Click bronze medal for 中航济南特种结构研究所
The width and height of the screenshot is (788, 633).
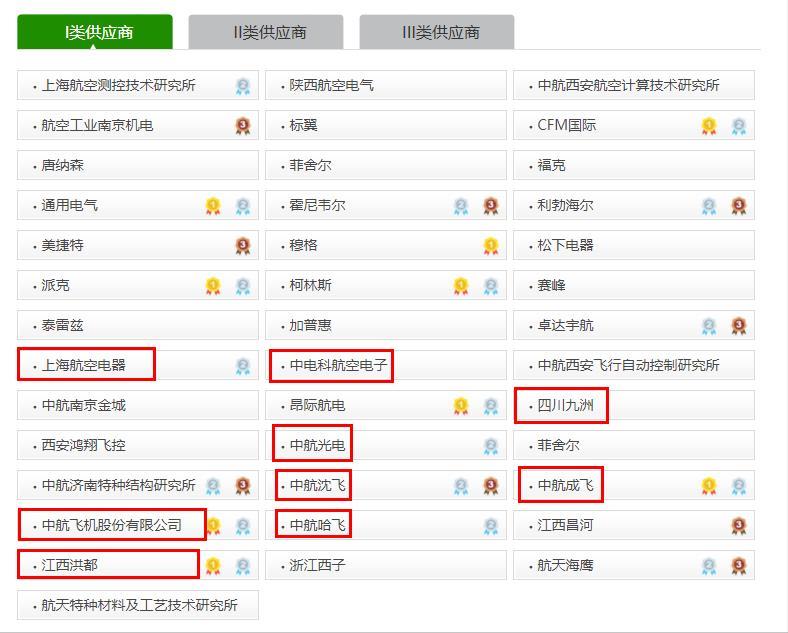pyautogui.click(x=243, y=486)
